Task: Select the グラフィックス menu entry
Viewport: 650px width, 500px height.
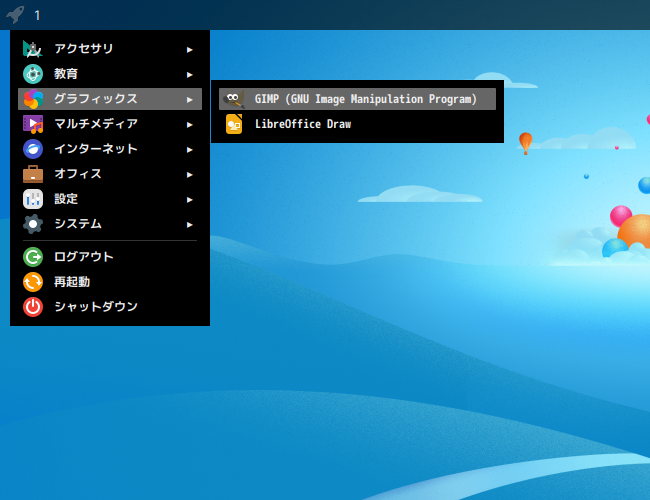Action: [110, 99]
